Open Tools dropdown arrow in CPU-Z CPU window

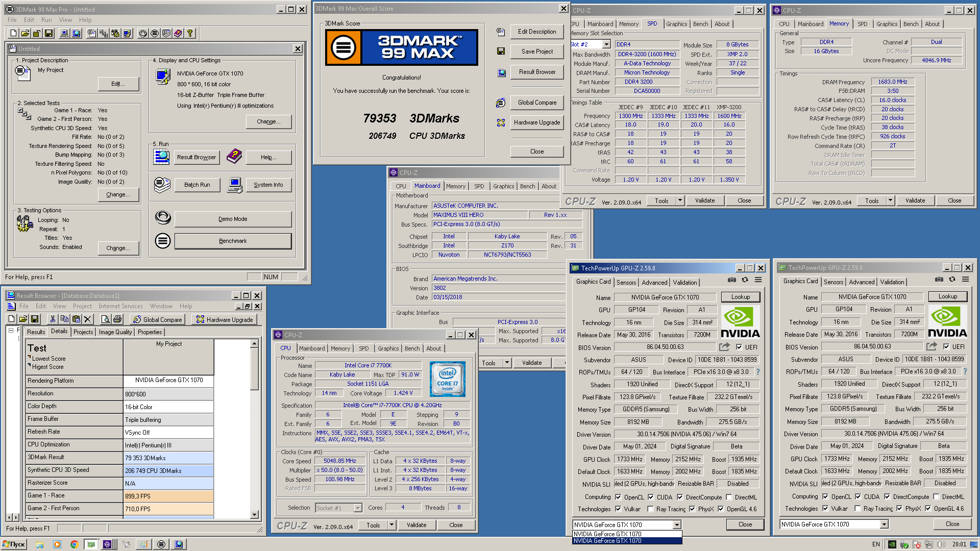[x=391, y=525]
